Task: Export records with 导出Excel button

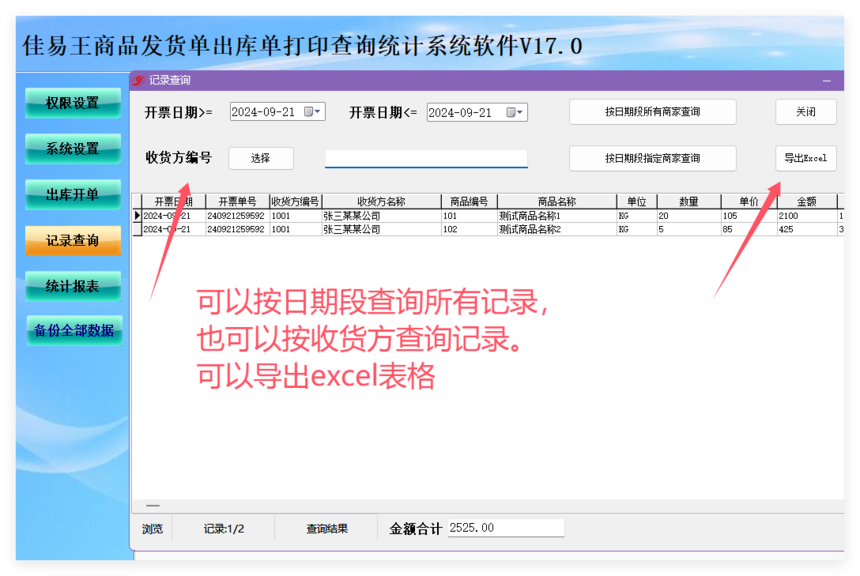Action: click(x=806, y=159)
